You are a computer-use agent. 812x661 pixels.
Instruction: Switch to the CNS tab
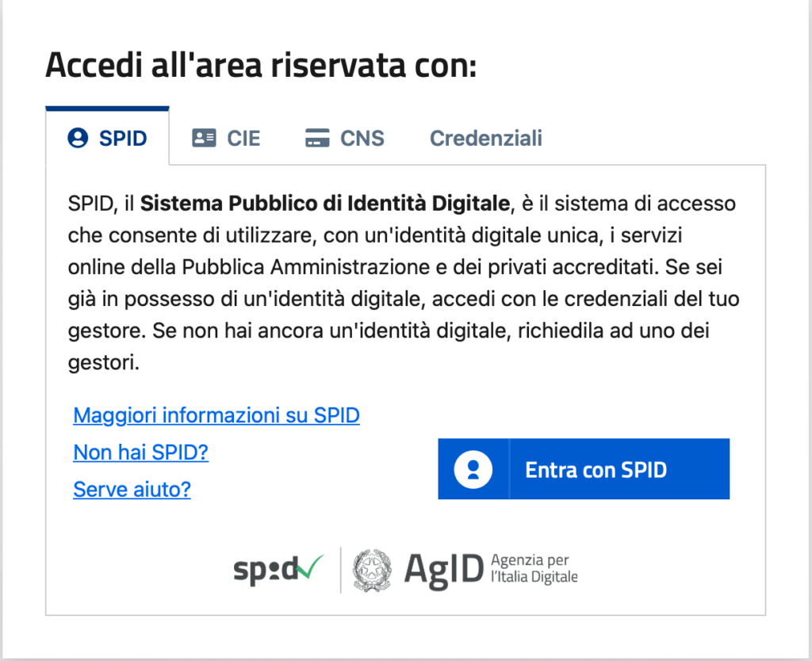coord(345,138)
